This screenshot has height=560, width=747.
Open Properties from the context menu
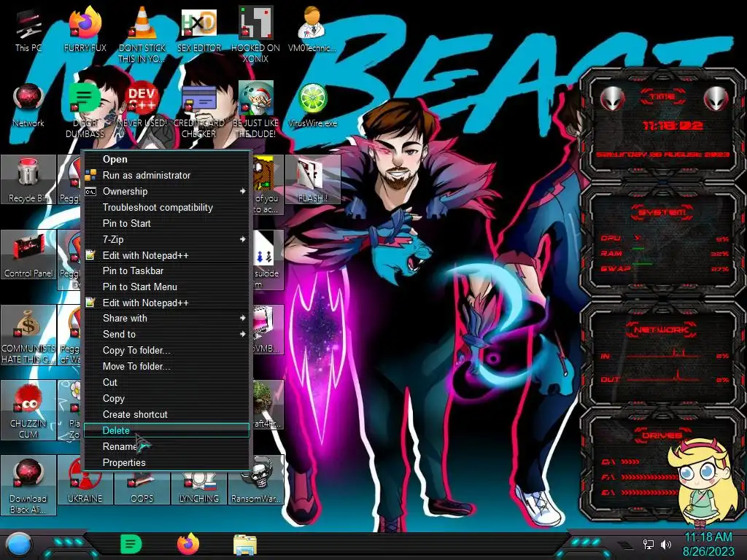(167, 462)
